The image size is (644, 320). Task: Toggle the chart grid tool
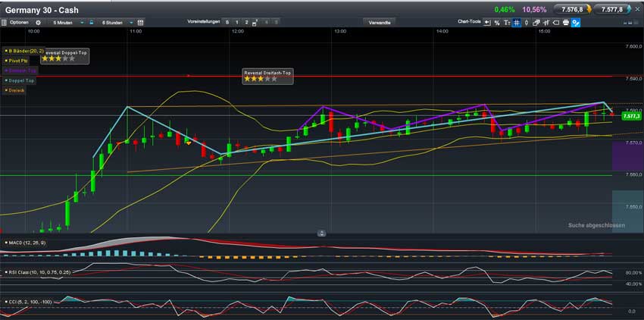coord(517,23)
